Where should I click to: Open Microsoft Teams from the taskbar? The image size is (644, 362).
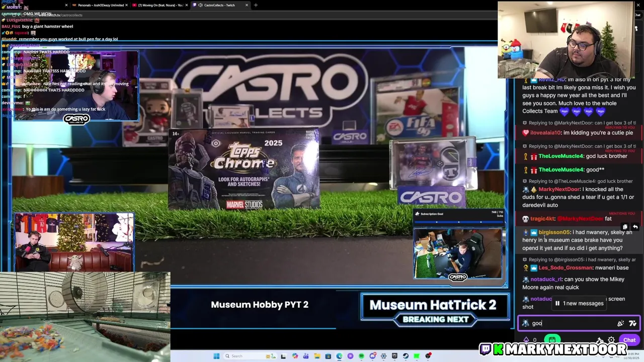tap(305, 356)
